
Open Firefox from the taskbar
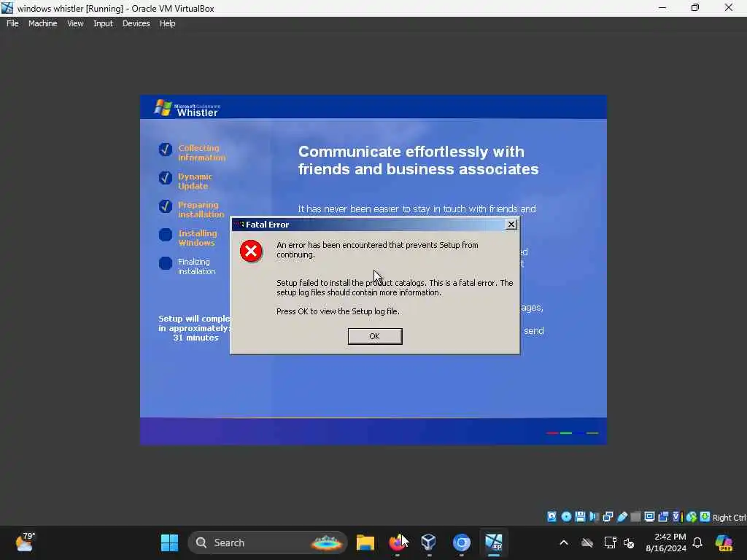click(397, 542)
